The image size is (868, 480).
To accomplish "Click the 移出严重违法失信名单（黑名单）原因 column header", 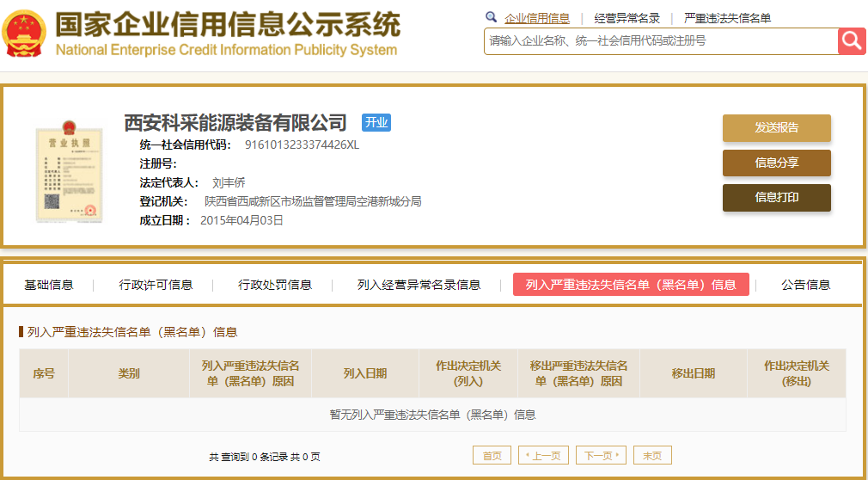I will pos(579,373).
